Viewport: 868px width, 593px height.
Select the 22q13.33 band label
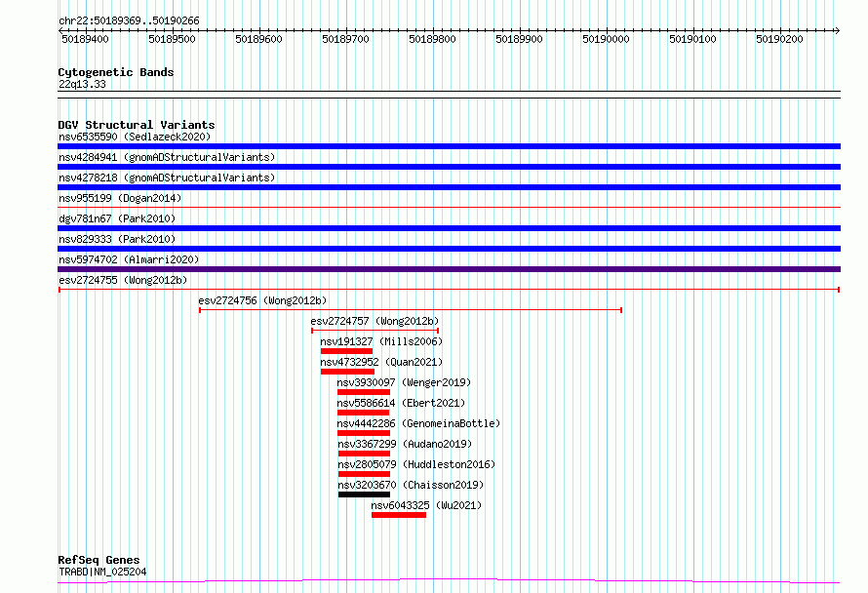click(82, 84)
